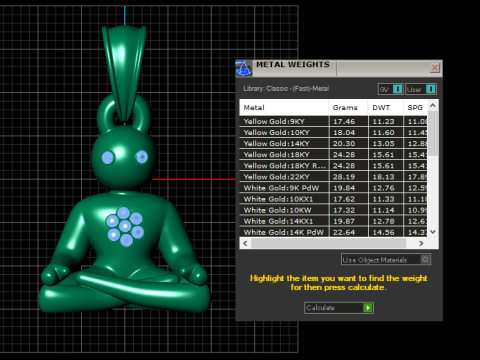Click the metal list scroll down arrow

[433, 232]
